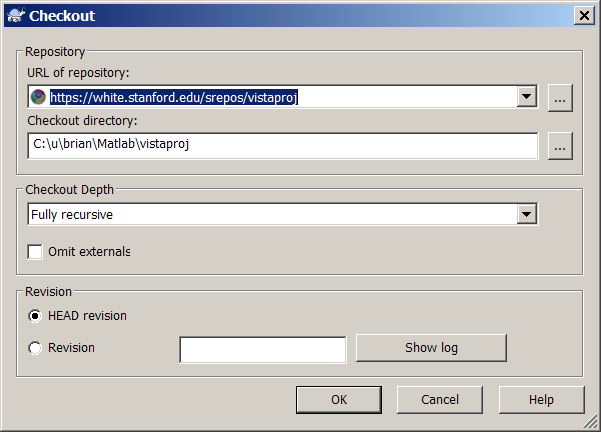Viewport: 601px width, 432px height.
Task: Open Help for the Checkout dialog
Action: [541, 399]
